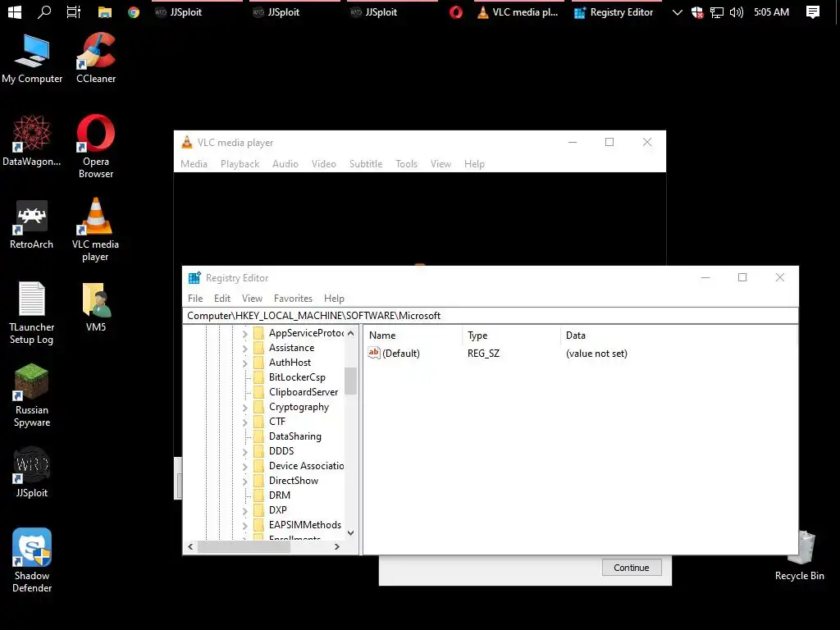Click the taskbar search icon
The image size is (840, 630).
click(44, 11)
